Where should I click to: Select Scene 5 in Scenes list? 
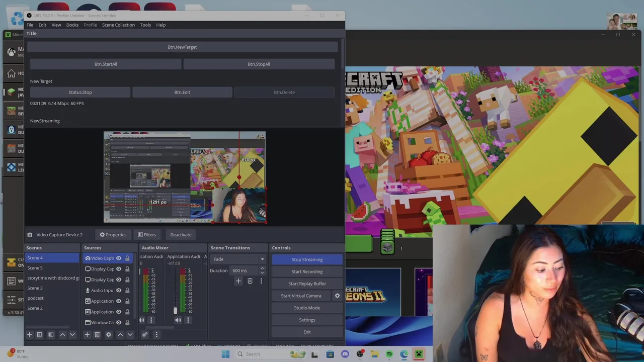(x=35, y=268)
